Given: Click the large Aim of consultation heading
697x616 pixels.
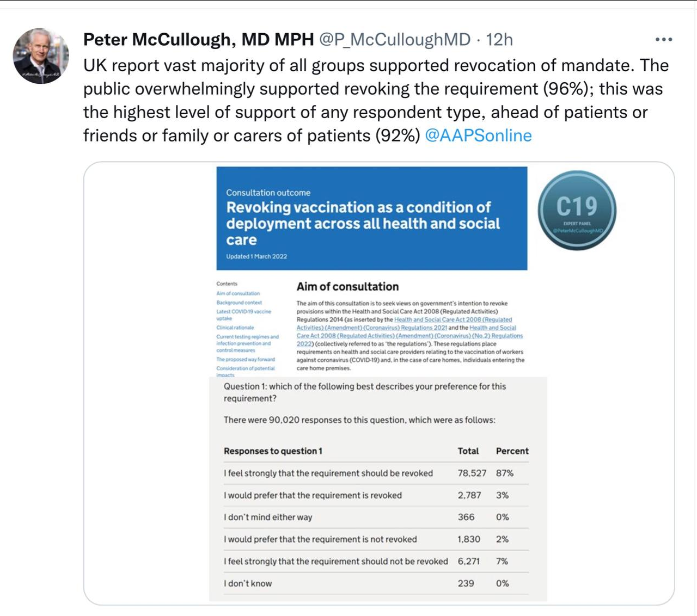Looking at the screenshot, I should click(347, 287).
